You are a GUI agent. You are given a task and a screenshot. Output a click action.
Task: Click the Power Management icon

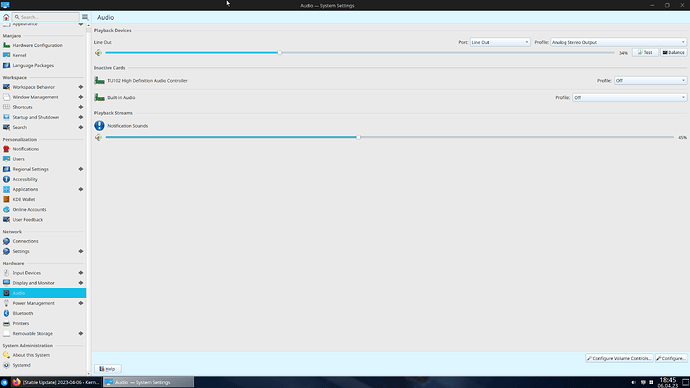[6, 304]
